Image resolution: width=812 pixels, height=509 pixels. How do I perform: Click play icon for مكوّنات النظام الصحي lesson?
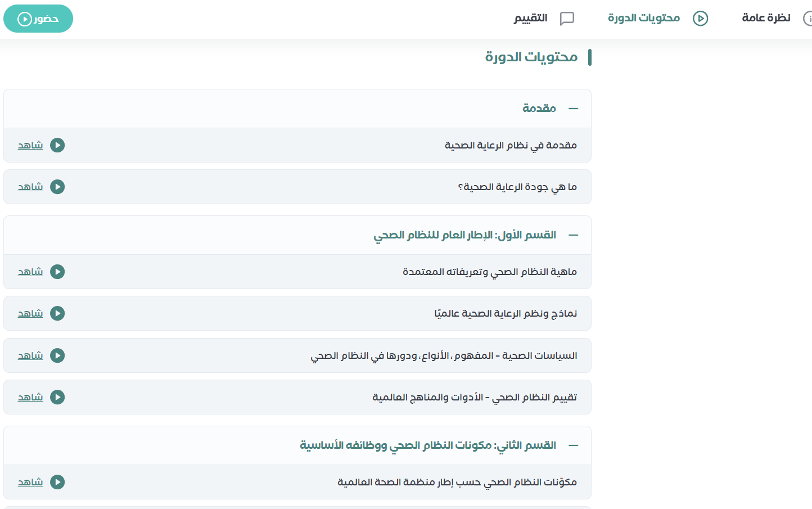click(57, 482)
